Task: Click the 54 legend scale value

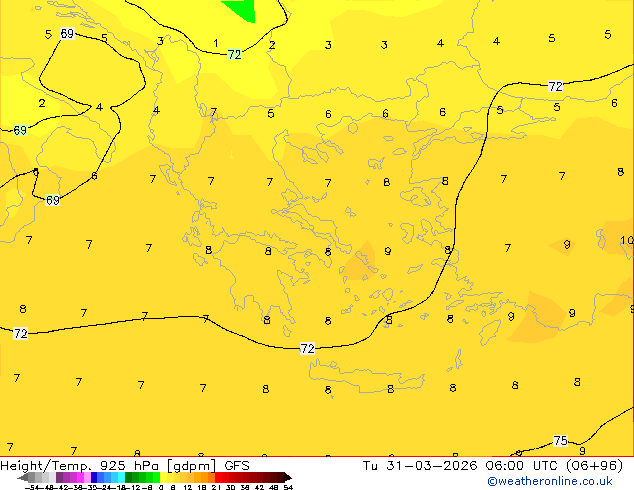Action: tap(288, 487)
